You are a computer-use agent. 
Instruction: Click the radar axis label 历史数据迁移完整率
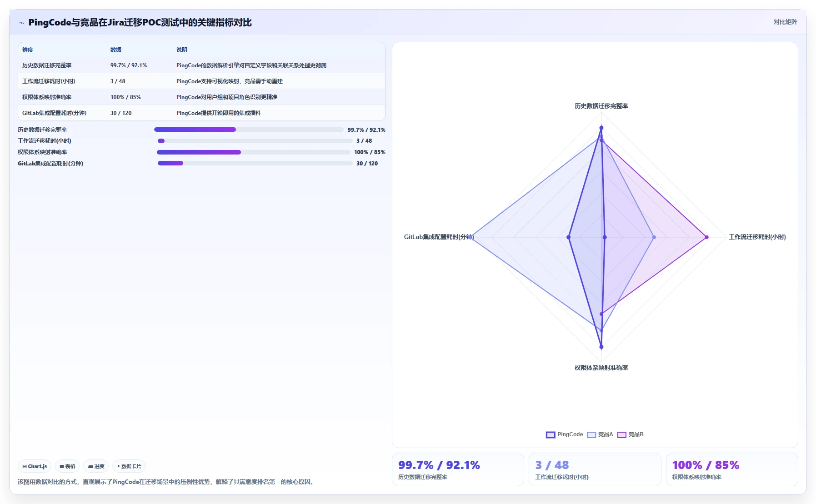tap(601, 106)
